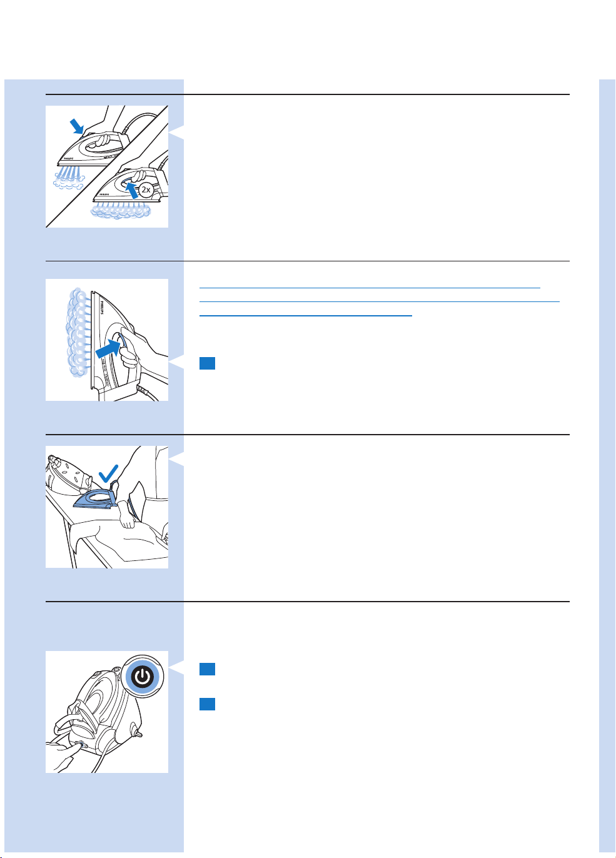Click the shortest blue underlined line
This screenshot has height=858, width=616.
306,316
